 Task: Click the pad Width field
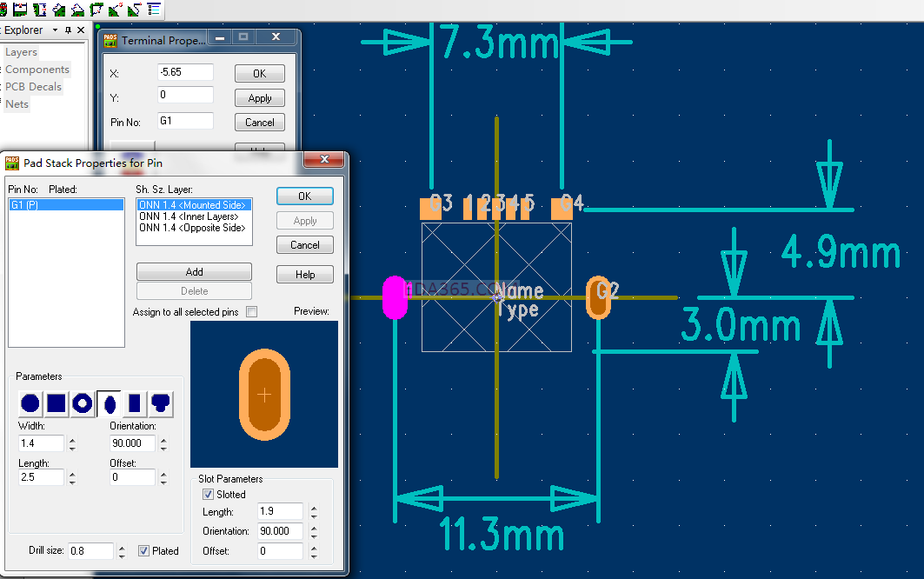tap(41, 443)
